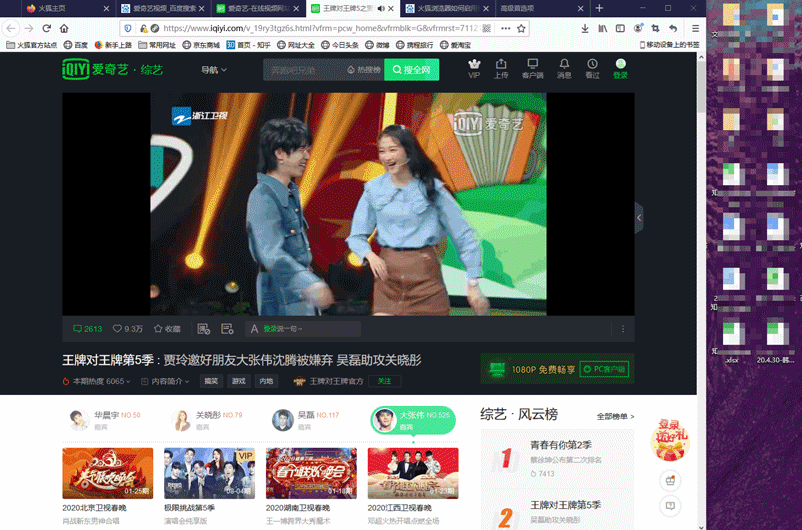Open iQiyi client download monitor icon

point(532,69)
